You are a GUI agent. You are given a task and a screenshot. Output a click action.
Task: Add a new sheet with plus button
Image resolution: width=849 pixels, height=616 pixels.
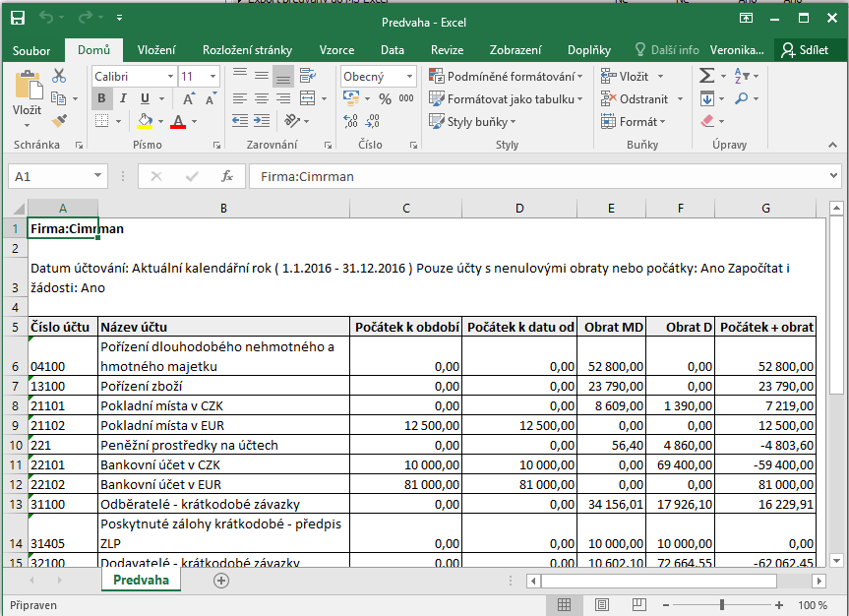(x=221, y=581)
